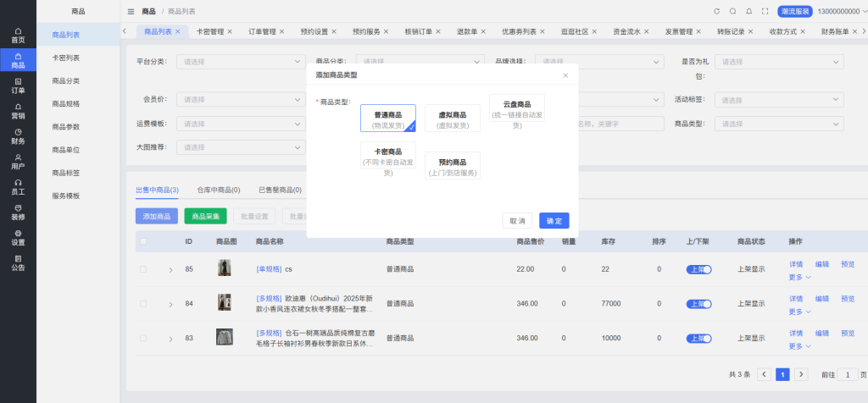Click the 添加商品 button
Screen dimensions: 868x403
pos(157,216)
